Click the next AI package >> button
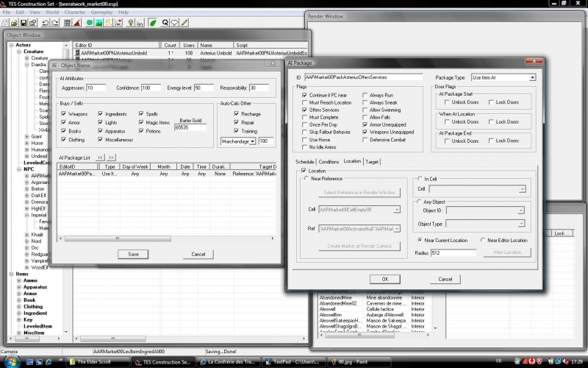The width and height of the screenshot is (588, 368). tap(111, 158)
